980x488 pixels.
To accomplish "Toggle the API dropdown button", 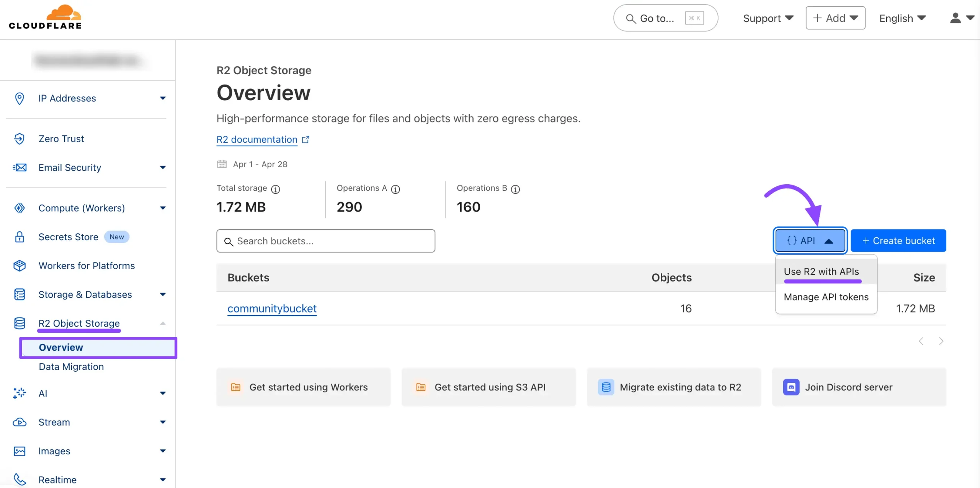I will 810,241.
